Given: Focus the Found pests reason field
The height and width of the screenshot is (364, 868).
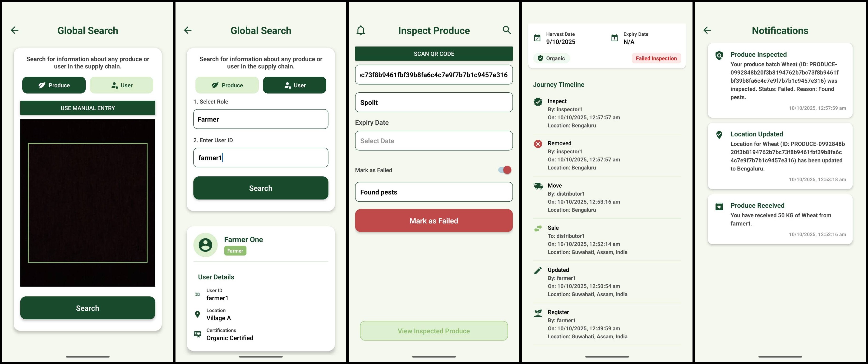Looking at the screenshot, I should click(x=434, y=192).
